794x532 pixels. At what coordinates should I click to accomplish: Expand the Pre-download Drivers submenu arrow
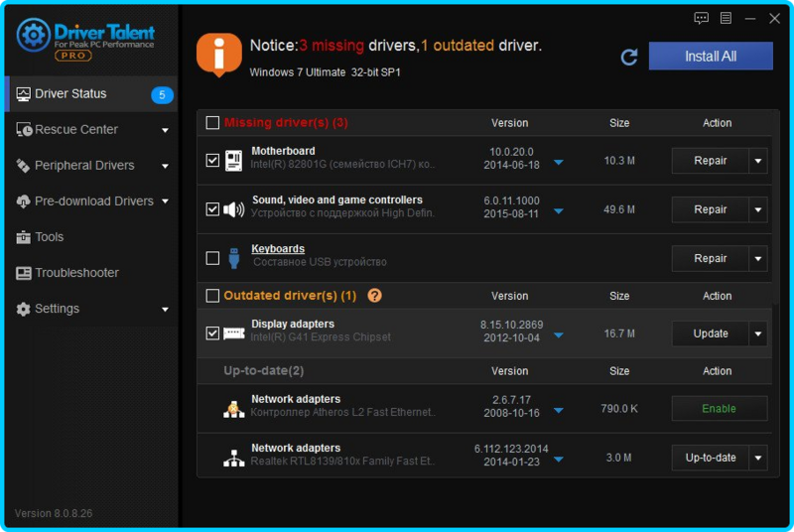pyautogui.click(x=165, y=201)
